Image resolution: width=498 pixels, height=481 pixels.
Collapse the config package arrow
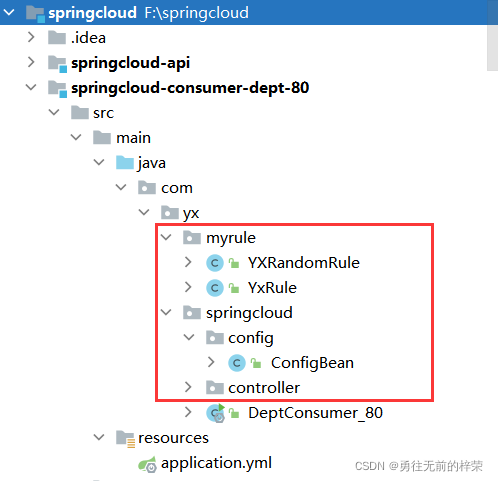(x=189, y=337)
